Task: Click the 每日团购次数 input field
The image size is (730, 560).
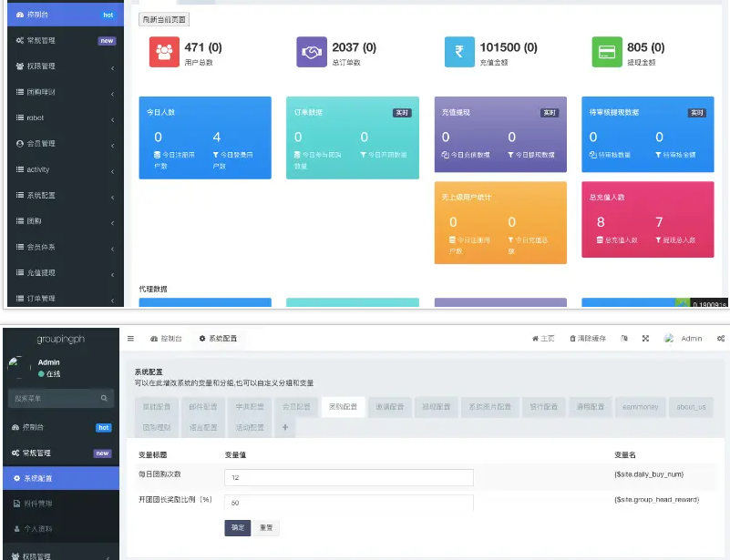Action: point(348,477)
